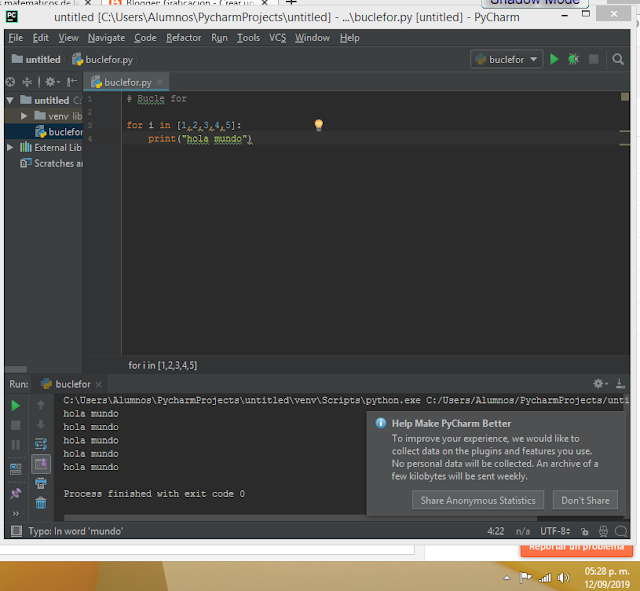This screenshot has height=591, width=640.
Task: Click the Run console horizontal scrollbar
Action: [x=300, y=518]
